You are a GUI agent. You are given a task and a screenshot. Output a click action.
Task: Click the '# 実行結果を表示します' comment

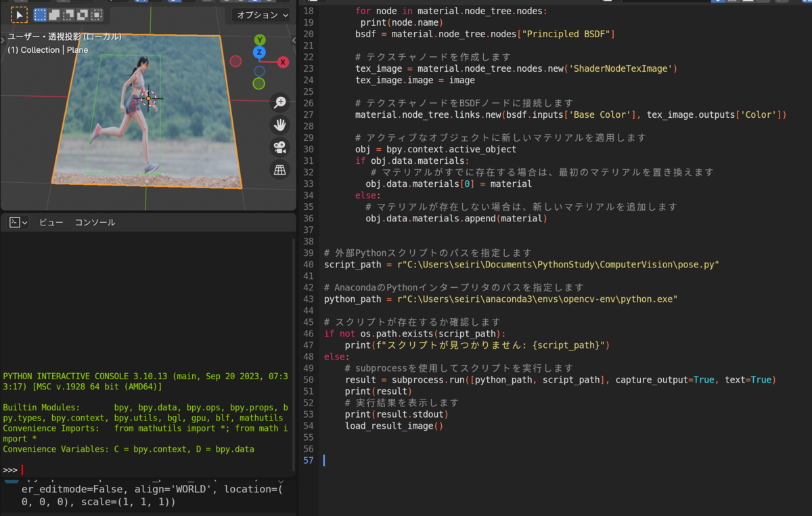[401, 402]
